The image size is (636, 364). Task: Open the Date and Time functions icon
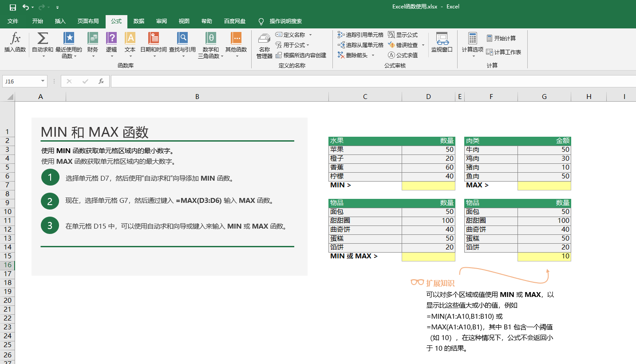[154, 38]
